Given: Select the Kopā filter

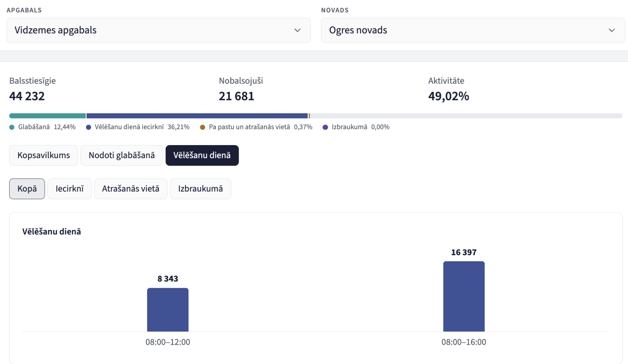Looking at the screenshot, I should [27, 189].
